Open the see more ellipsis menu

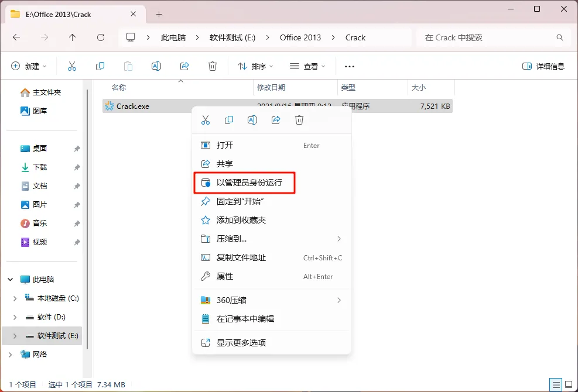point(349,67)
